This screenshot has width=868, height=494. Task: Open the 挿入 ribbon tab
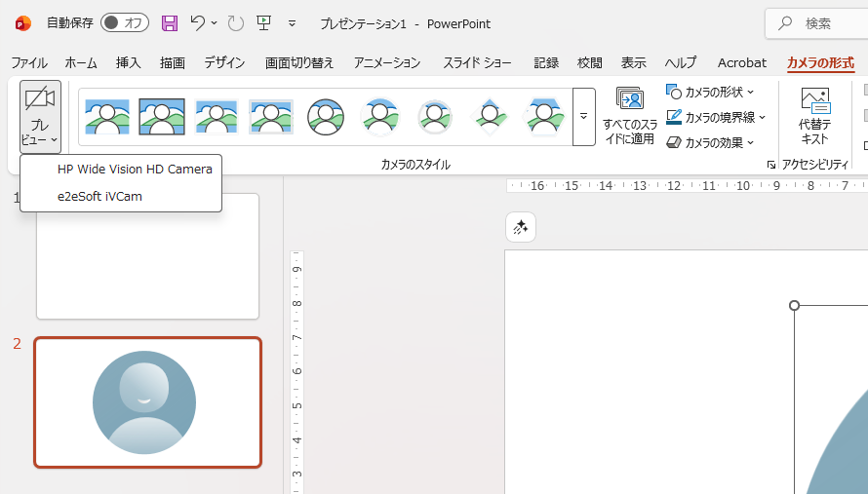point(129,63)
